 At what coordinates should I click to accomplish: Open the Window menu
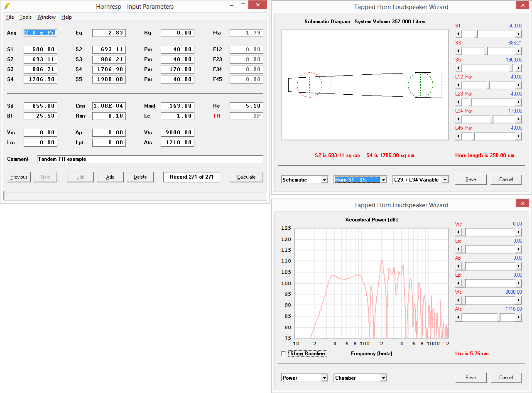[x=47, y=17]
